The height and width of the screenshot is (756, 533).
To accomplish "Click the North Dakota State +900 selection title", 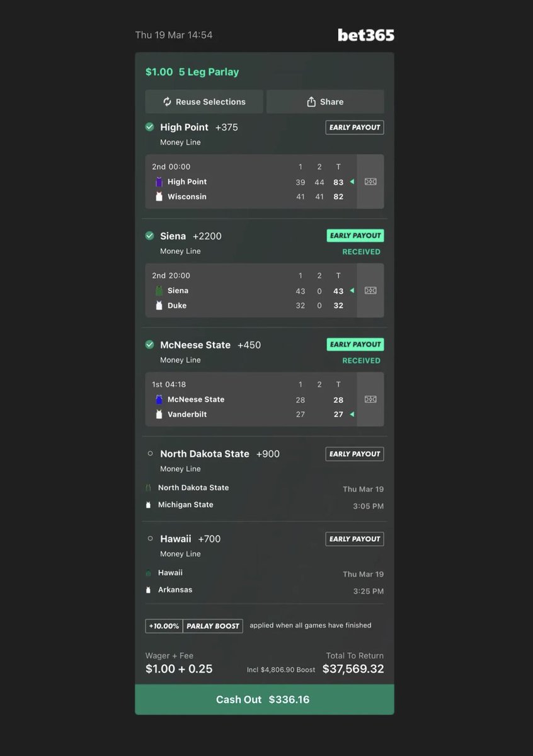I will pyautogui.click(x=220, y=454).
